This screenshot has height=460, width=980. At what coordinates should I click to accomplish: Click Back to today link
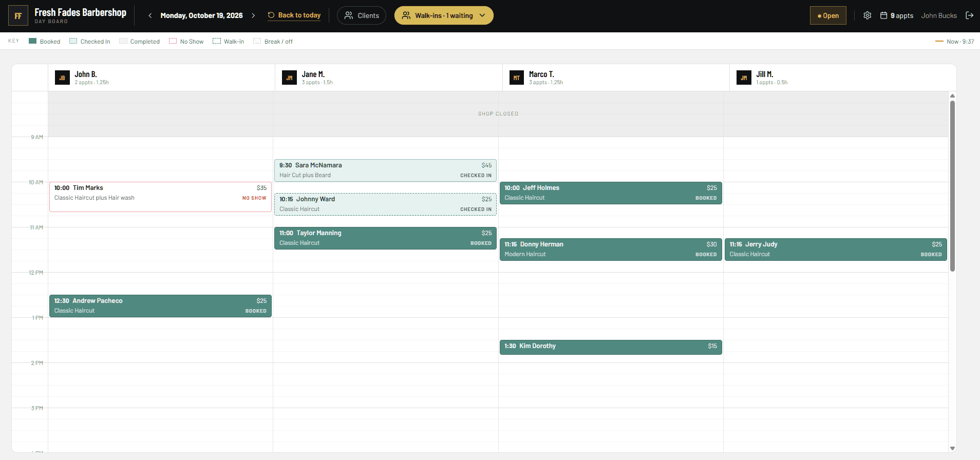(294, 15)
